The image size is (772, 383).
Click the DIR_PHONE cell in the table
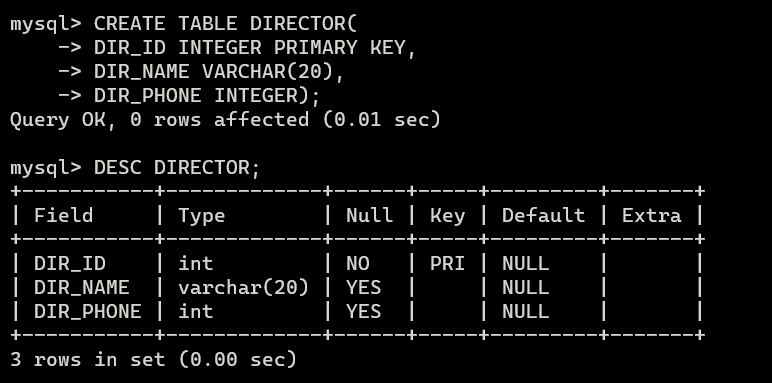coord(88,312)
